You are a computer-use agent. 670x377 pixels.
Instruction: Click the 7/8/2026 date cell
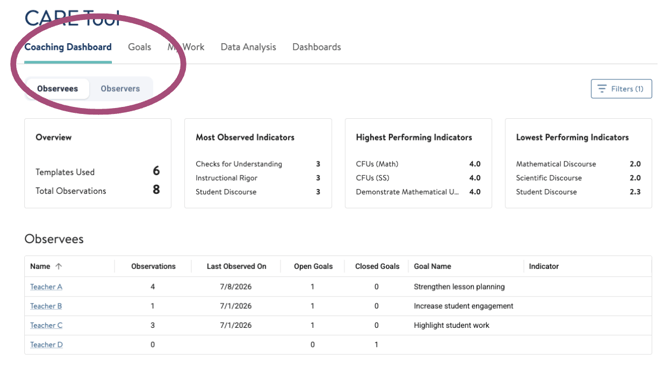(x=236, y=287)
